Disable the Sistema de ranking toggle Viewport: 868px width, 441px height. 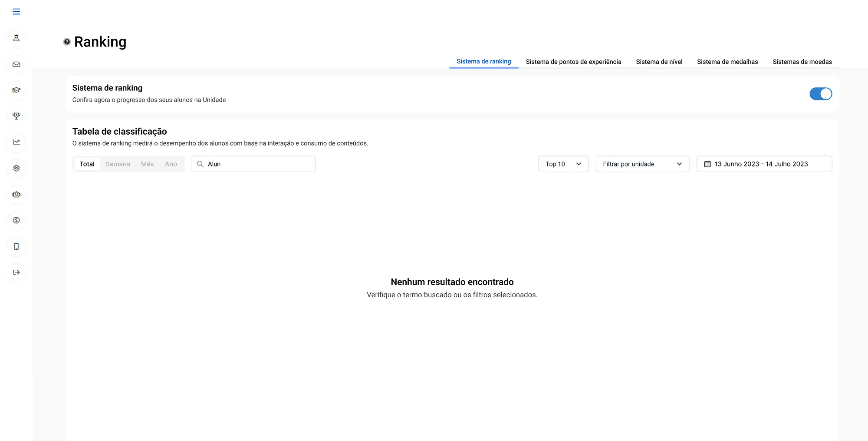coord(820,94)
